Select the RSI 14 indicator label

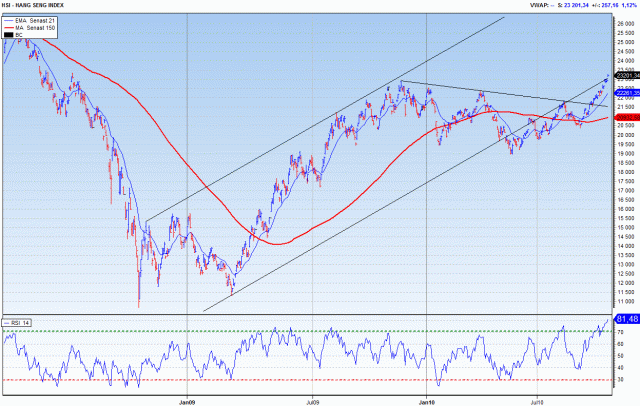[18, 323]
